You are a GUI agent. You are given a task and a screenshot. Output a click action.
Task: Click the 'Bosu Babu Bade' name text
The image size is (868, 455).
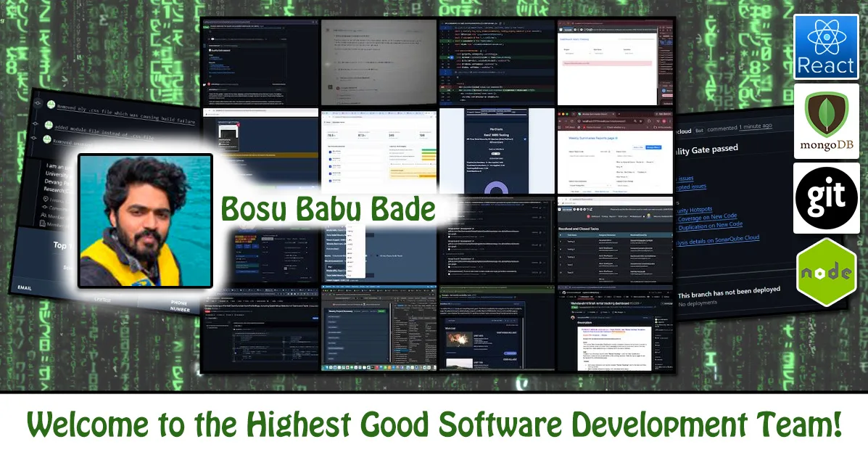click(328, 210)
